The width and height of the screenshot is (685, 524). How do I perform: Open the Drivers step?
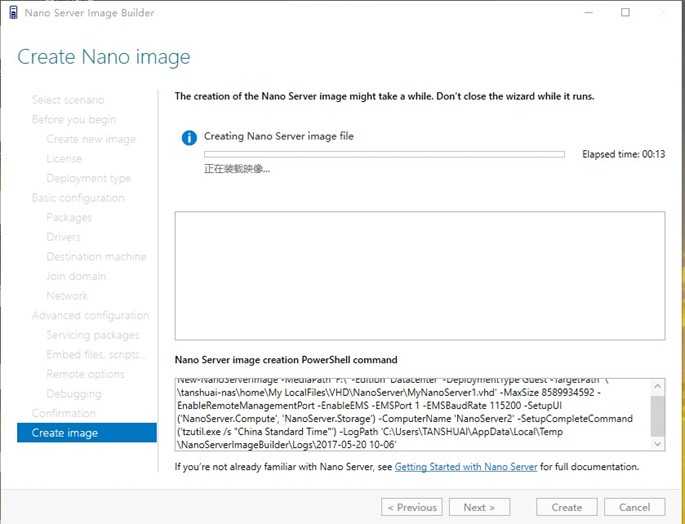(x=63, y=237)
